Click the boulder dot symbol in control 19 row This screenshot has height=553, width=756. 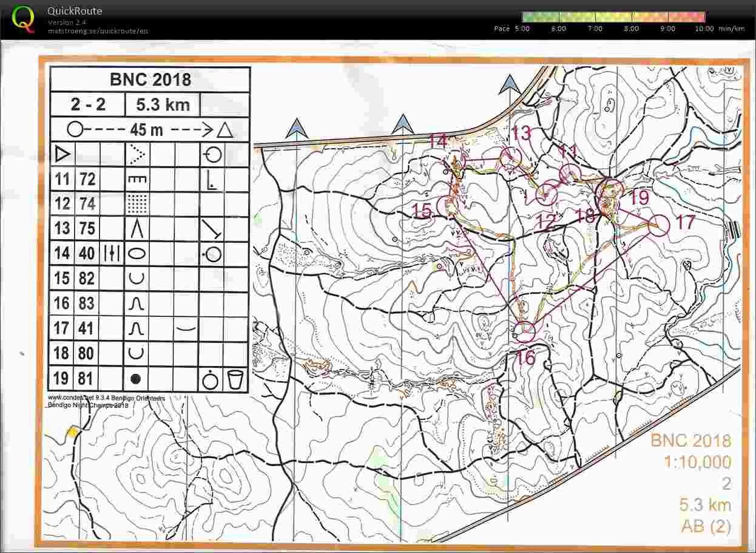tap(137, 378)
